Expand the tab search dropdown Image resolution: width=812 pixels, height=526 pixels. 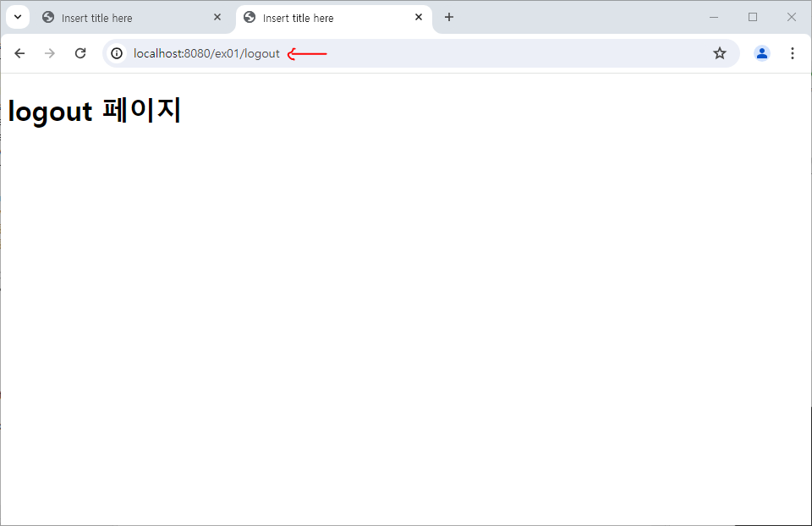(18, 17)
